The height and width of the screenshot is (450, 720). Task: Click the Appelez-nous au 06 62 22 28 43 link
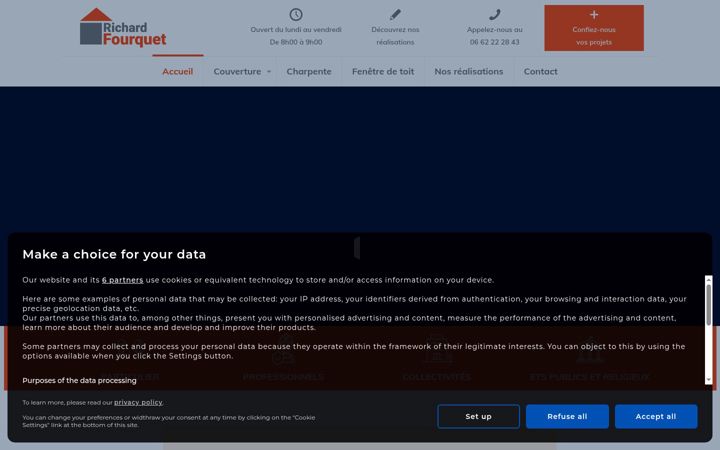(495, 36)
